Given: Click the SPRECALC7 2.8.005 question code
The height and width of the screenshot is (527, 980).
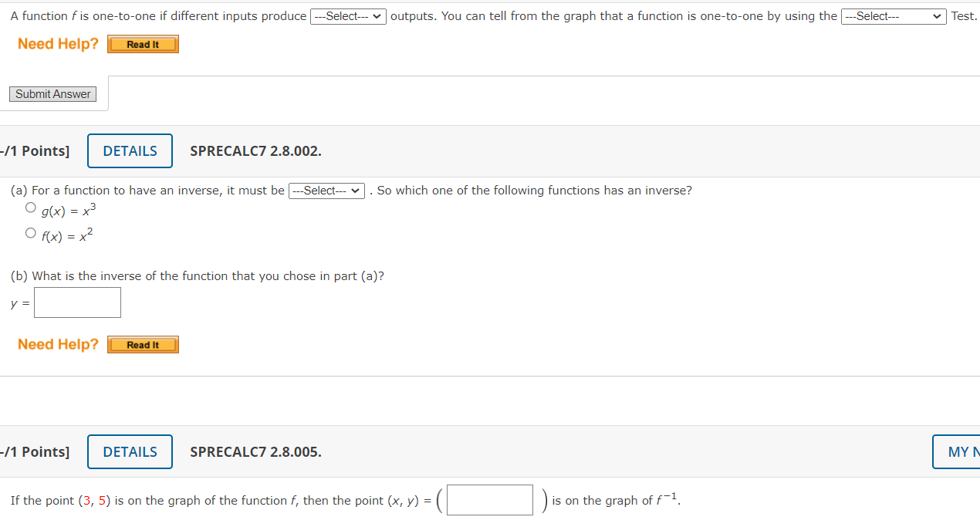Looking at the screenshot, I should (x=255, y=452).
